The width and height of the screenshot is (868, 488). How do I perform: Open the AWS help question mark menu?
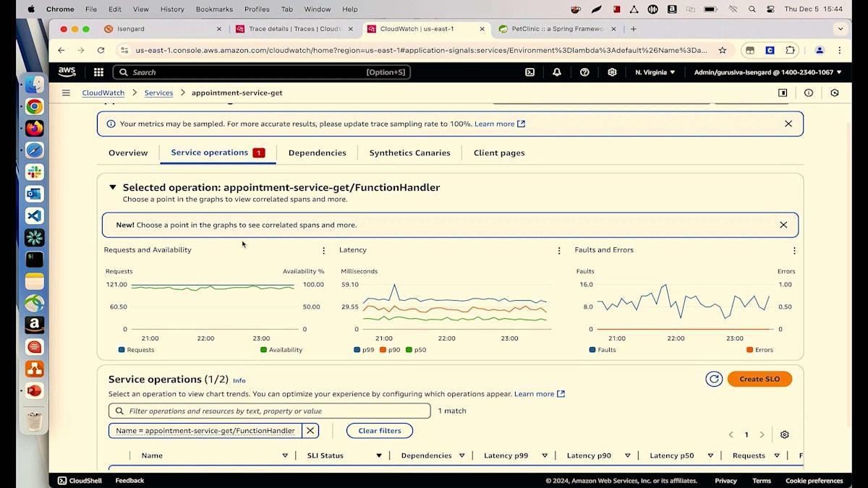pos(584,72)
